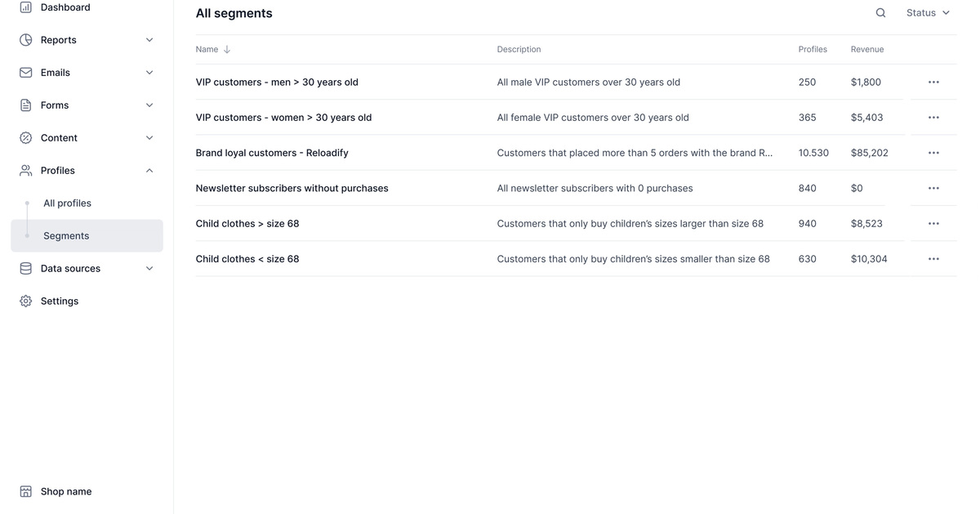Click the Settings gear icon

[25, 301]
